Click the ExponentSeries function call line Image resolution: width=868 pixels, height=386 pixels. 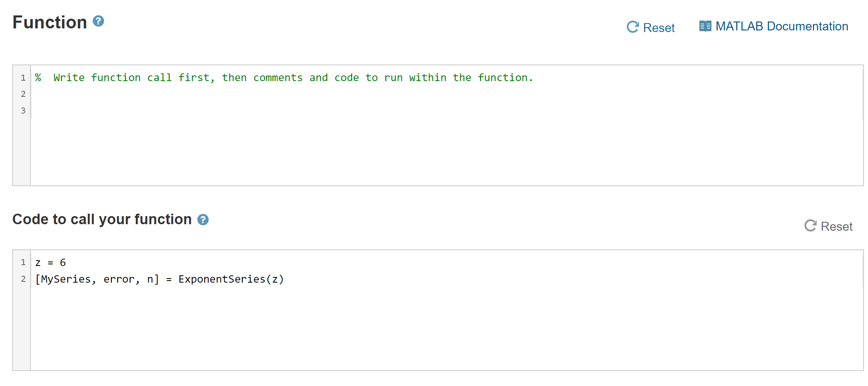(x=160, y=279)
